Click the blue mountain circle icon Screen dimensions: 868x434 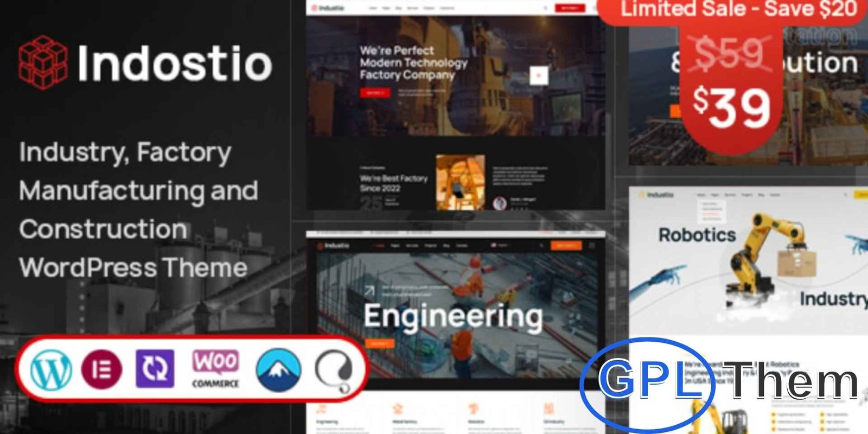pos(278,370)
